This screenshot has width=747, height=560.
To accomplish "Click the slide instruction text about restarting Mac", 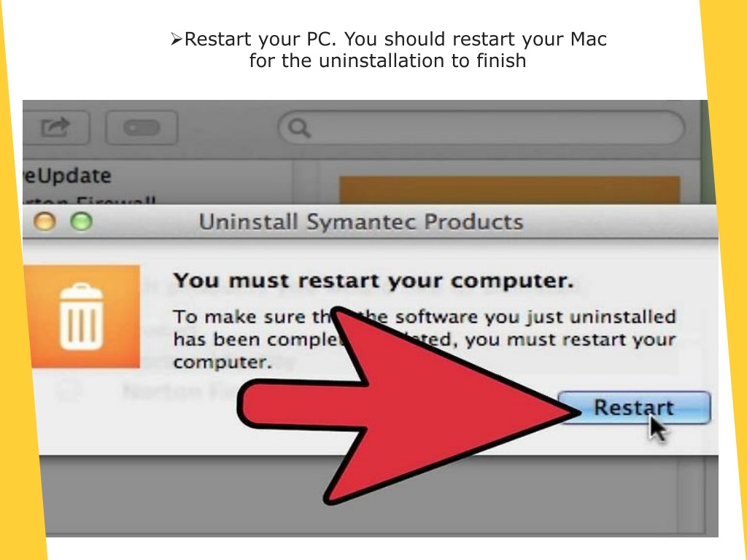I will 388,50.
